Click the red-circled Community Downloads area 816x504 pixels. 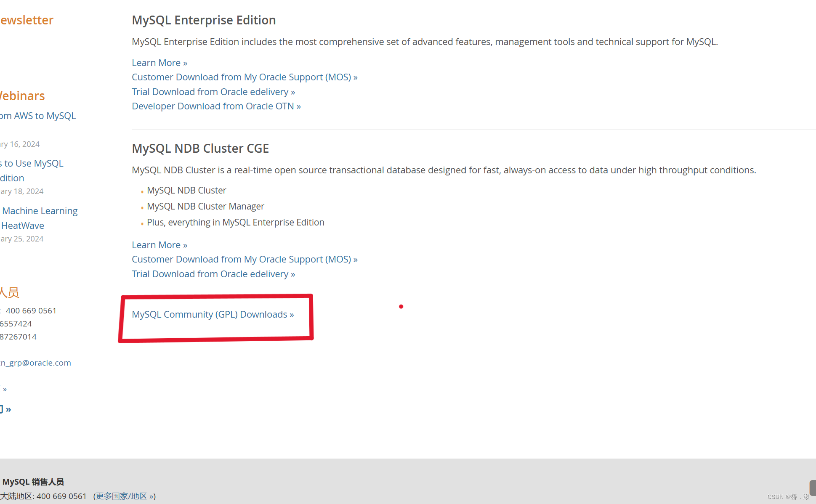[x=215, y=317]
